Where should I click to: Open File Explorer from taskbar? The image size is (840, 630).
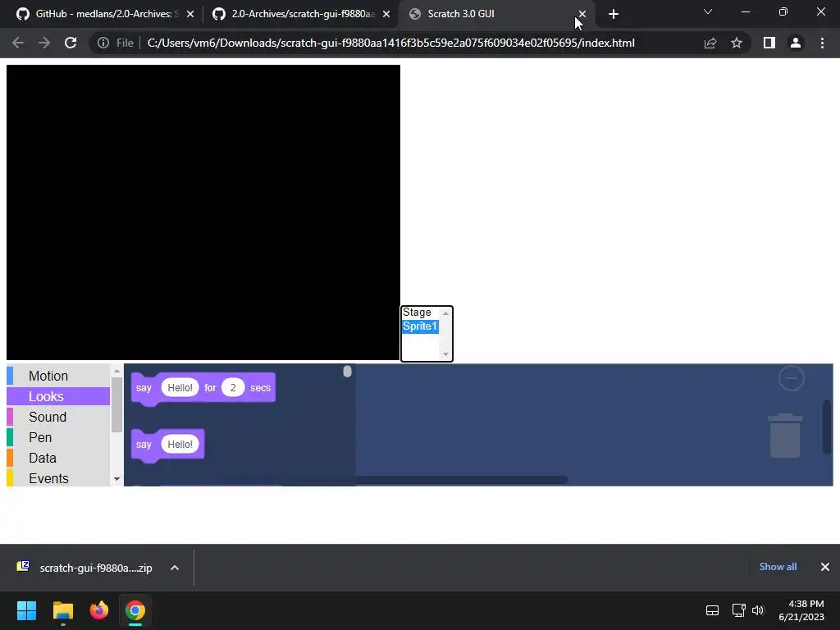point(62,610)
